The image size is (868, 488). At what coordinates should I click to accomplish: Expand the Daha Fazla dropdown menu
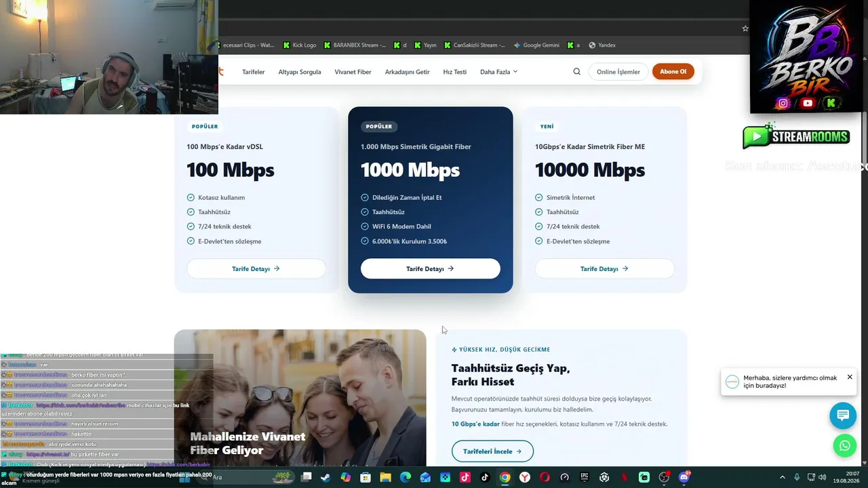click(x=499, y=72)
